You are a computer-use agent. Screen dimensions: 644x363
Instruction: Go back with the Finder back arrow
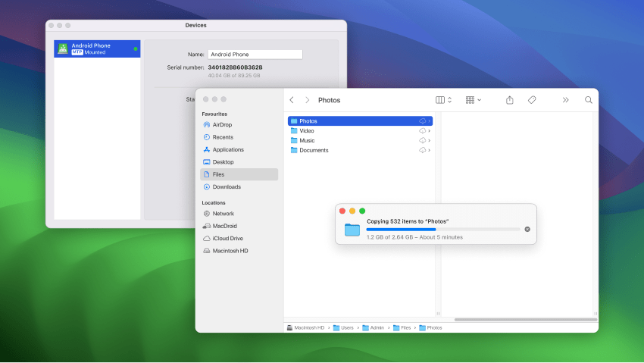tap(292, 100)
